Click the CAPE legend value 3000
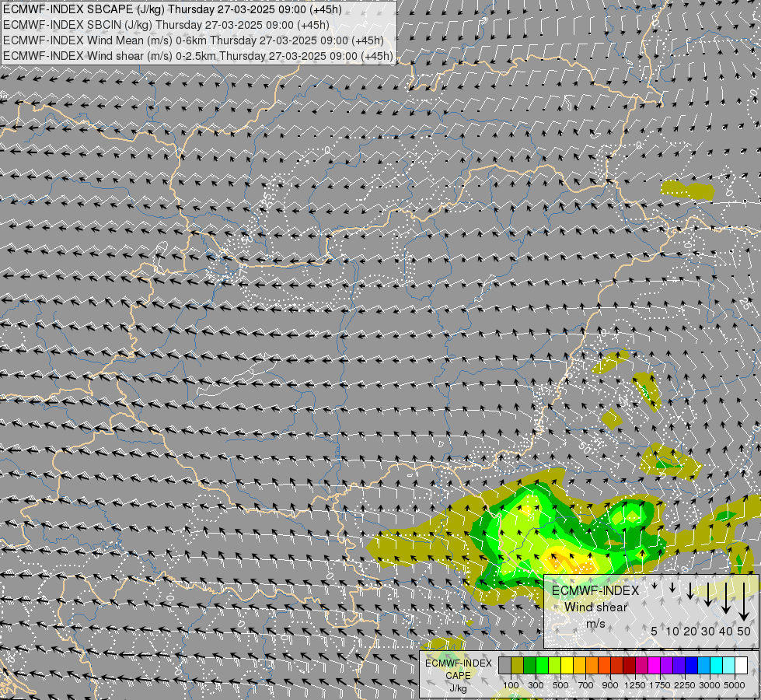 point(710,685)
